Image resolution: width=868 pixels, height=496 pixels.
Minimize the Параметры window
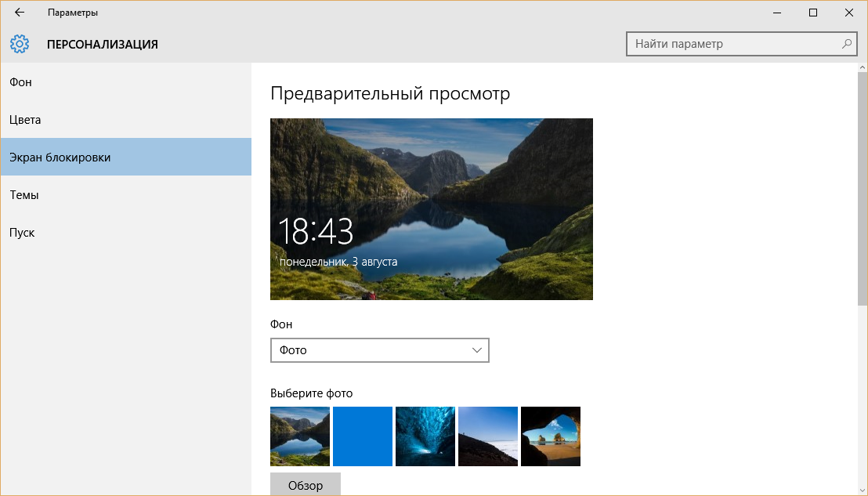click(777, 13)
